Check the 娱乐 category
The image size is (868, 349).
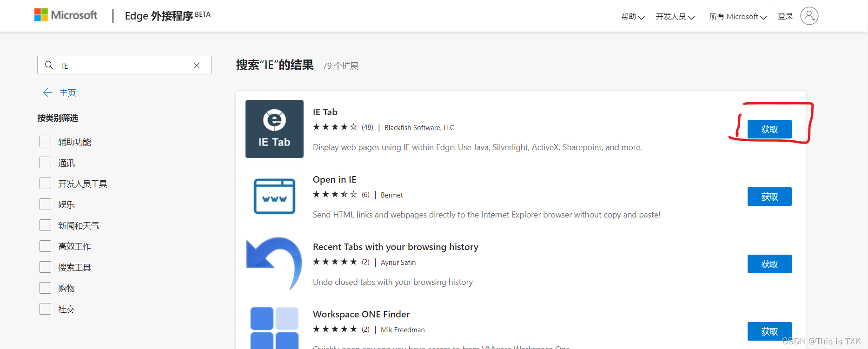(x=45, y=204)
